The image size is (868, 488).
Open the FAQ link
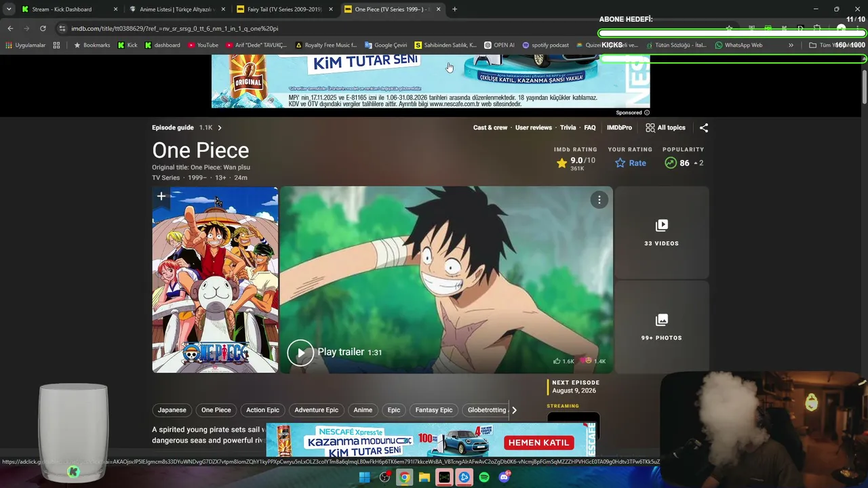[x=590, y=127]
